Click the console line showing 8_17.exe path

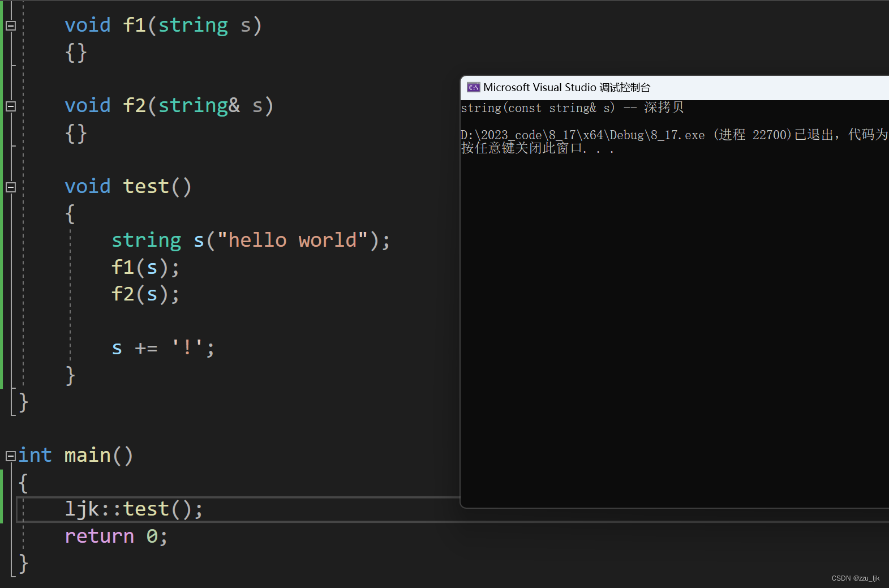click(675, 135)
